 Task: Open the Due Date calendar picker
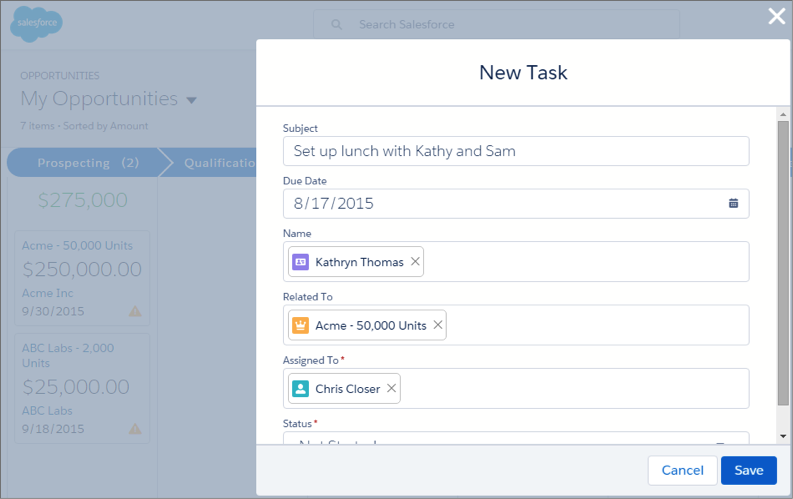click(x=733, y=203)
